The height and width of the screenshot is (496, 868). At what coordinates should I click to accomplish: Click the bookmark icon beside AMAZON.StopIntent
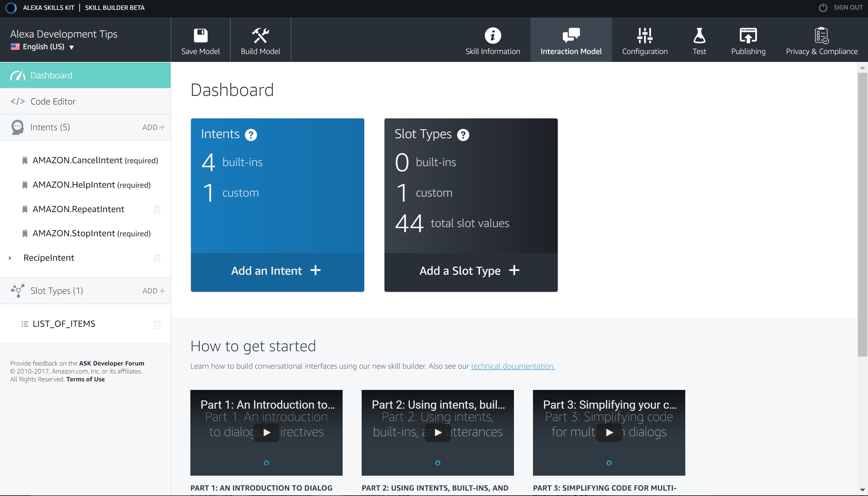pyautogui.click(x=24, y=234)
